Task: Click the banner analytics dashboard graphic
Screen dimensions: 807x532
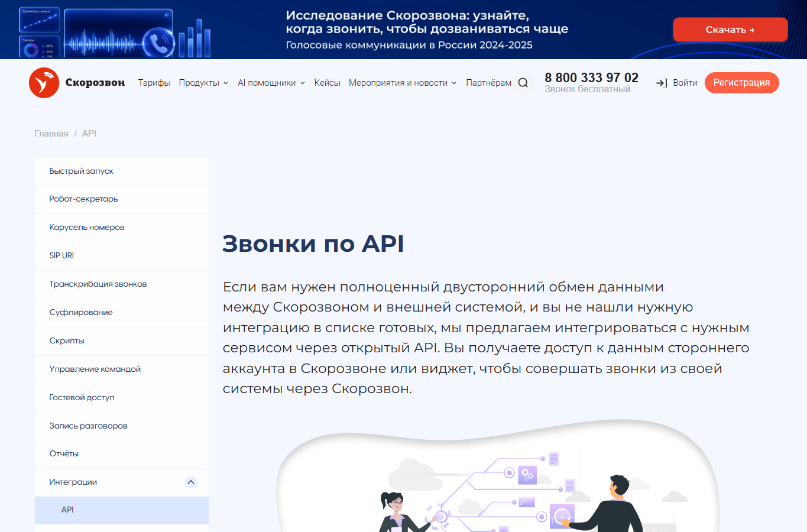Action: coord(115,33)
